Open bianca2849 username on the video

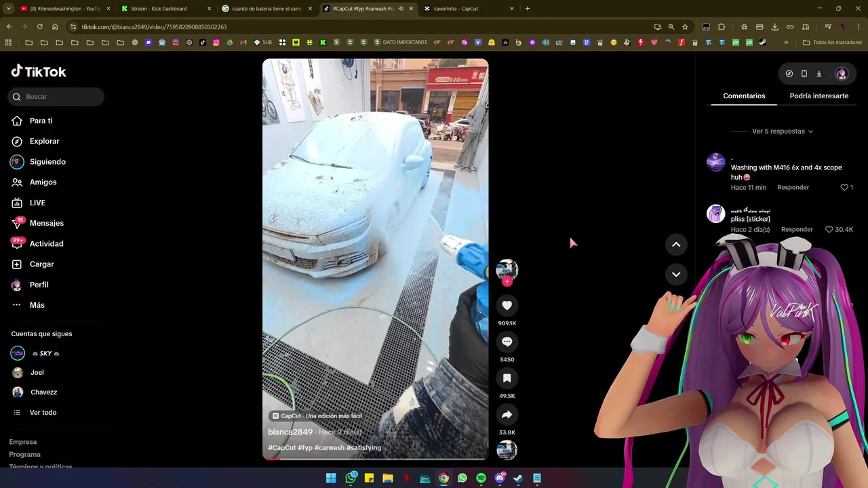(x=290, y=432)
